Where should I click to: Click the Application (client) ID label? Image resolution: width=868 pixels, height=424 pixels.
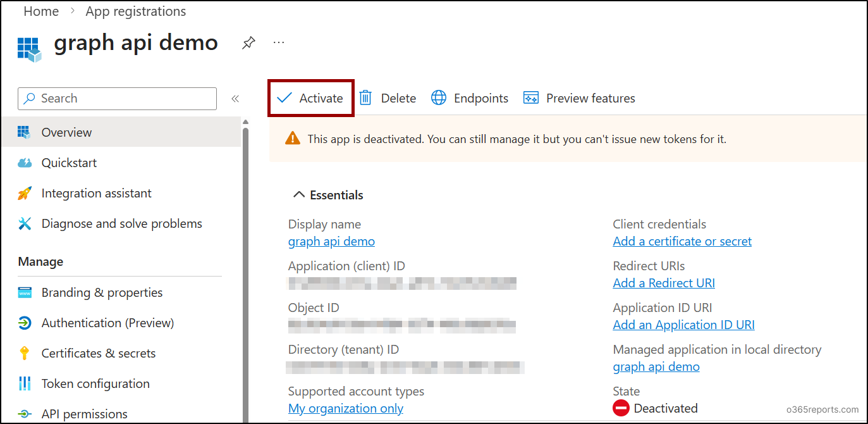[346, 266]
